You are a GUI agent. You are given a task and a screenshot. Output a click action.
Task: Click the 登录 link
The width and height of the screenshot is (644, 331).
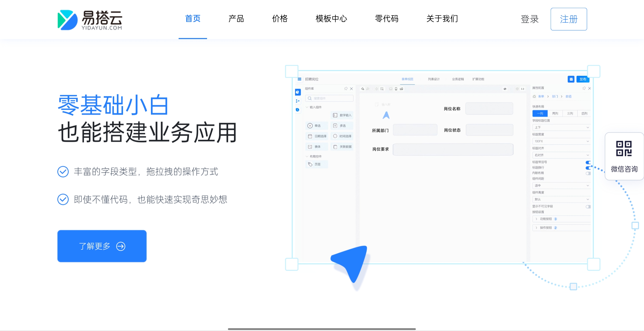point(530,19)
